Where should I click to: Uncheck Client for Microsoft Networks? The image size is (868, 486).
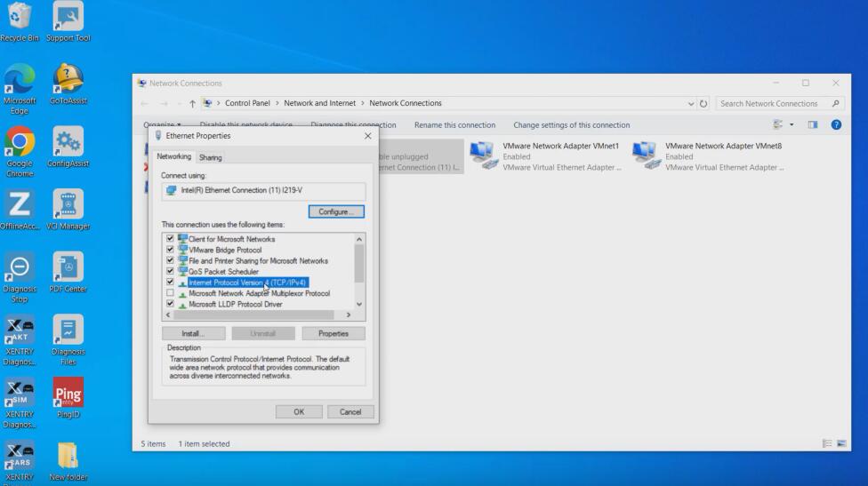(x=170, y=239)
